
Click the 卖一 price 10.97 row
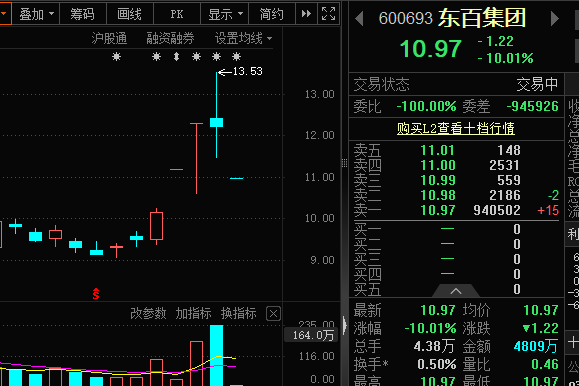[456, 210]
